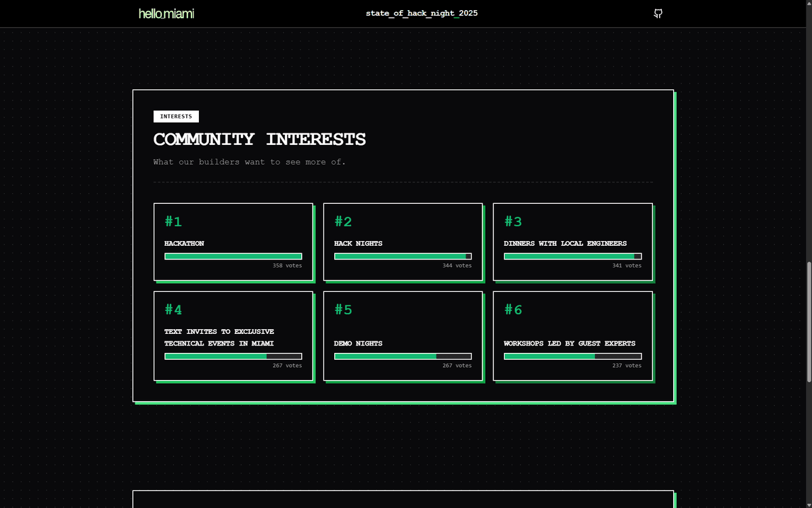Click the Text Invites to Exclusive Events title
The width and height of the screenshot is (812, 508).
click(x=219, y=337)
